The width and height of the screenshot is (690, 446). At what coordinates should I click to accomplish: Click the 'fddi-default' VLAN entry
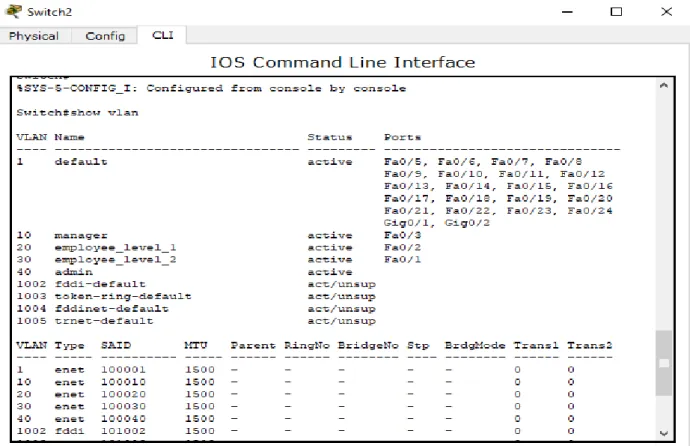[100, 284]
